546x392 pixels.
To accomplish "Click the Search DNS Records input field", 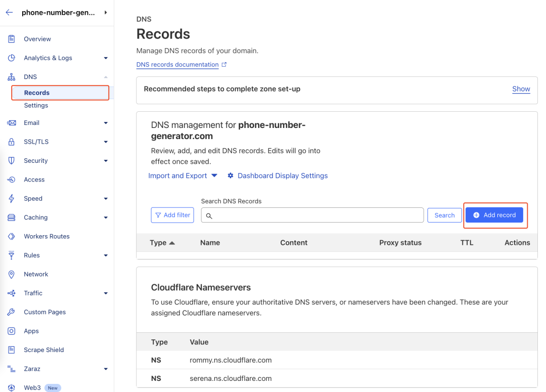I will [312, 215].
